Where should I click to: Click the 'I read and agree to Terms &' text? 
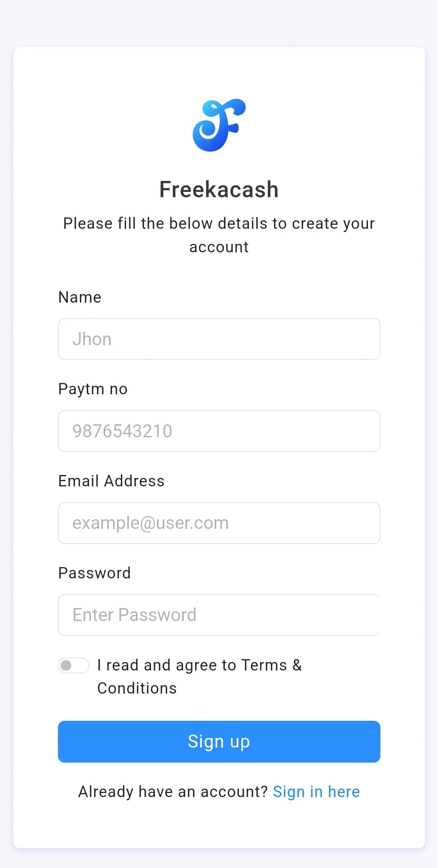[200, 666]
